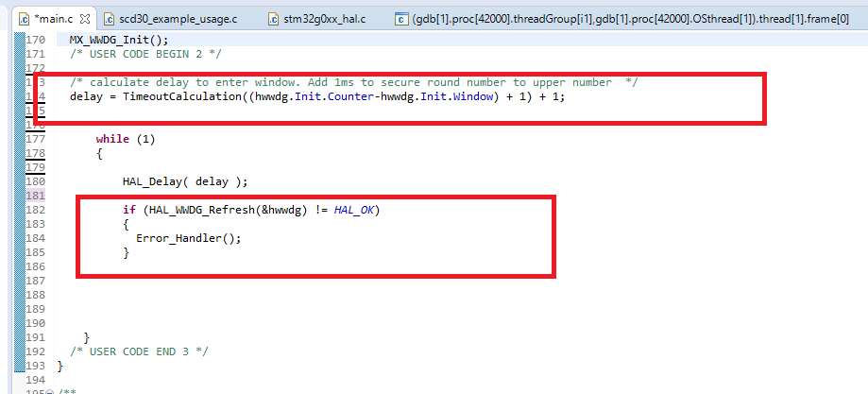Click the while (1) statement
Screen dimensions: 868x394
[x=126, y=139]
